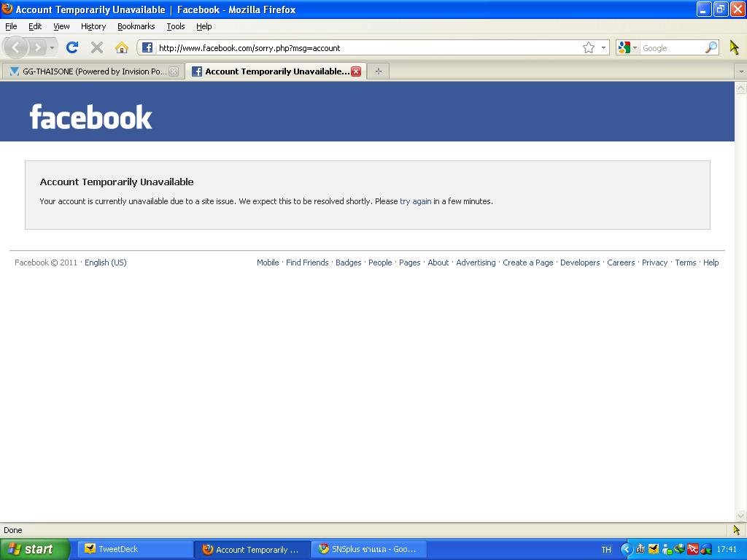This screenshot has width=747, height=560.
Task: Open the Bookmarks menu
Action: click(x=136, y=26)
